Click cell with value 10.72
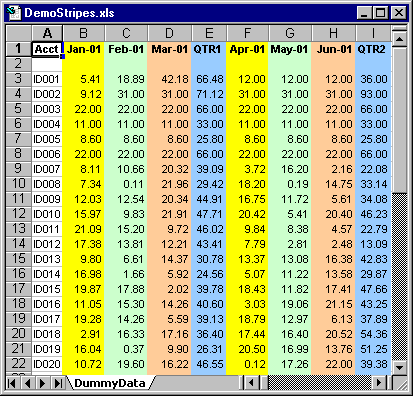The image size is (413, 396). [x=83, y=364]
